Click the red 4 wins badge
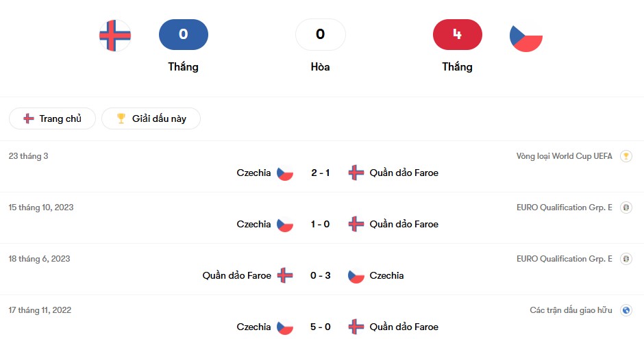The width and height of the screenshot is (644, 339). coord(457,34)
